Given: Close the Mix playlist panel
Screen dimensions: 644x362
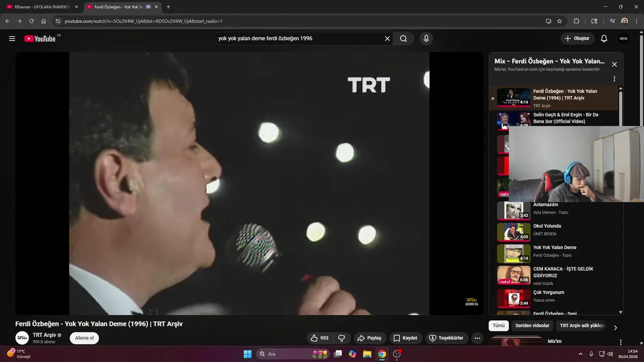Looking at the screenshot, I should [614, 64].
